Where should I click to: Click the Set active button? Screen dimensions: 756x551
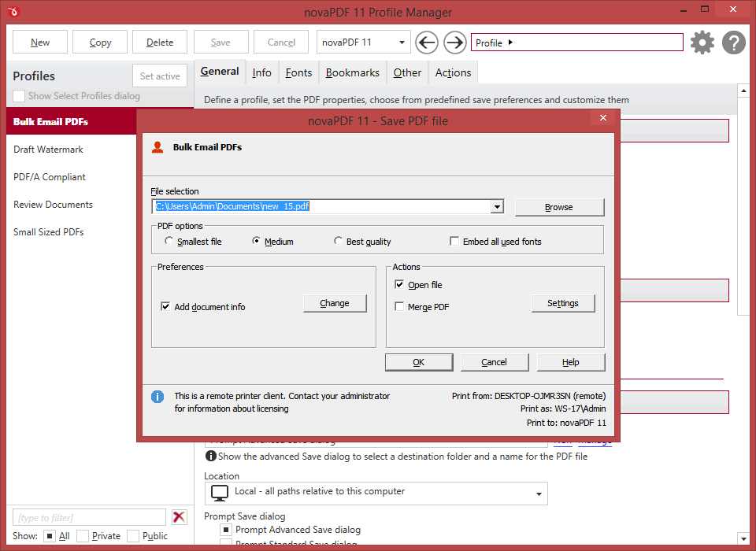coord(160,76)
